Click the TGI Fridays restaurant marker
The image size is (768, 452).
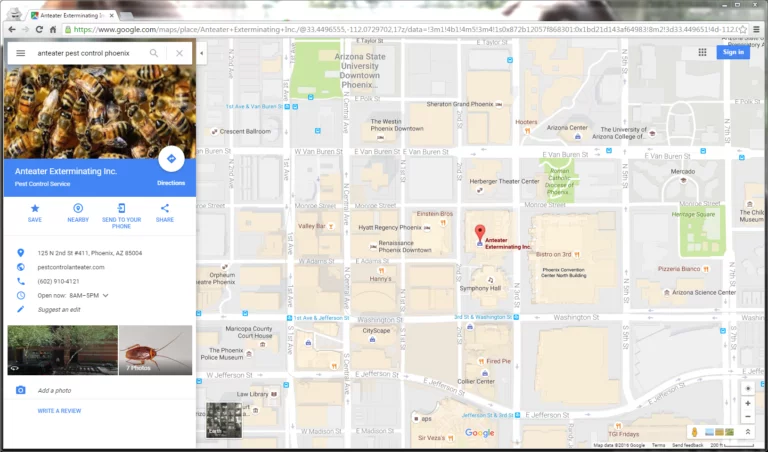618,426
